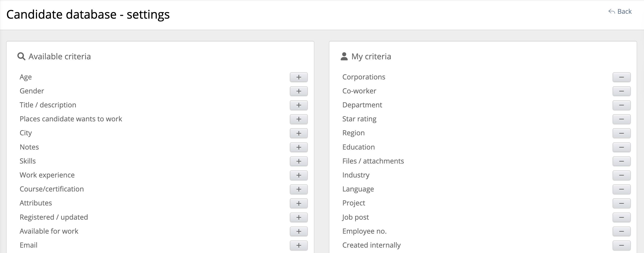Add the Age criterion with plus button
Screen dimensions: 644x253
click(298, 77)
